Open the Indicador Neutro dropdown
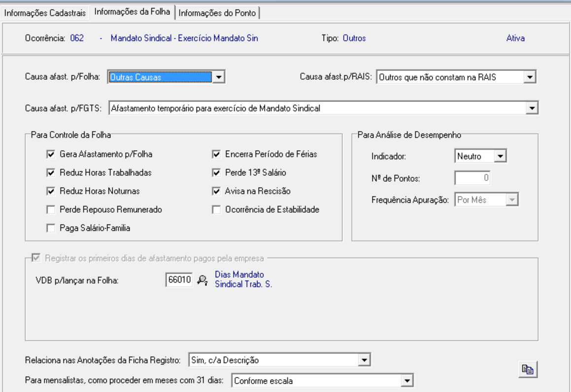The height and width of the screenshot is (392, 571). pyautogui.click(x=500, y=156)
